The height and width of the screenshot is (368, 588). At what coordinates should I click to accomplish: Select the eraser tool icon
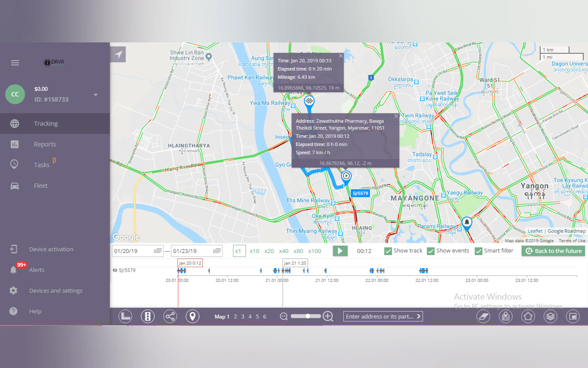point(483,316)
